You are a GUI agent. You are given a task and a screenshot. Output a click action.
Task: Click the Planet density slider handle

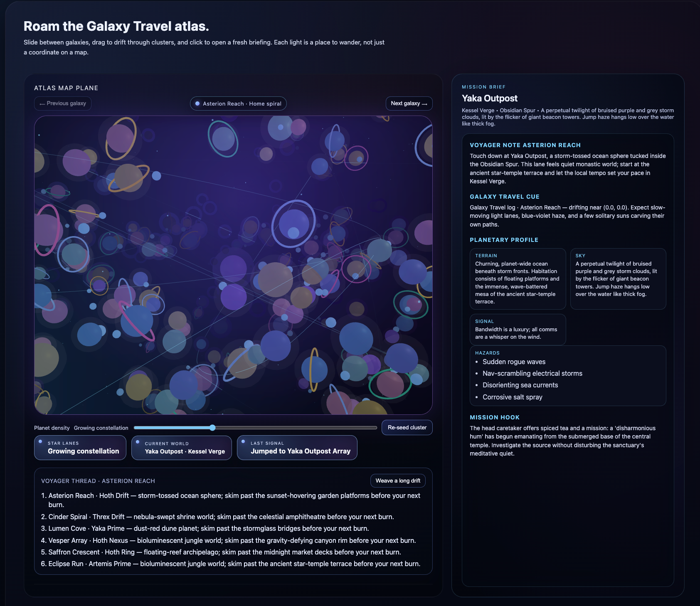pyautogui.click(x=212, y=428)
